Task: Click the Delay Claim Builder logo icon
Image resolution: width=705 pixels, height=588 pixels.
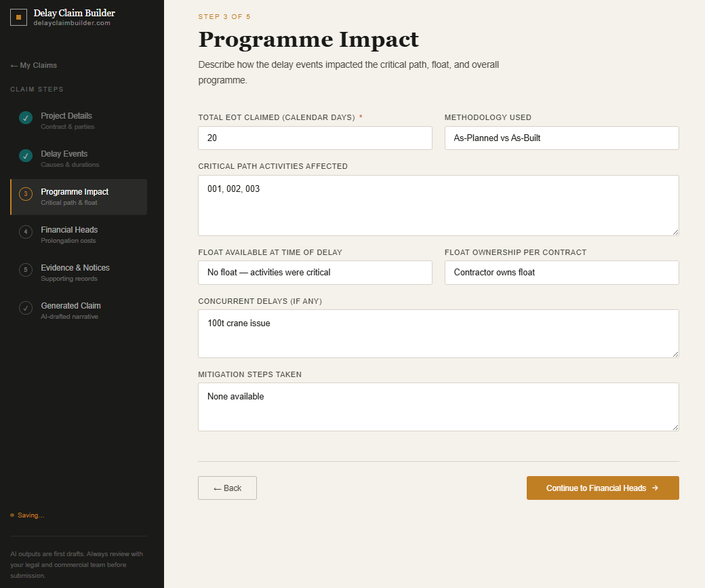Action: pyautogui.click(x=18, y=17)
